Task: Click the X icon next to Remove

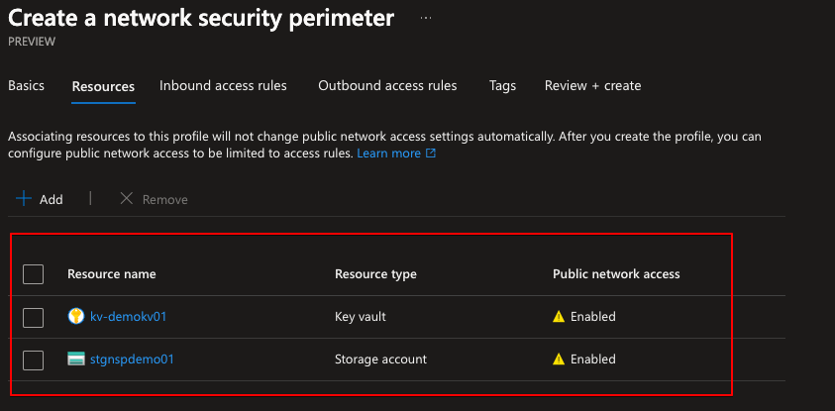Action: point(126,199)
